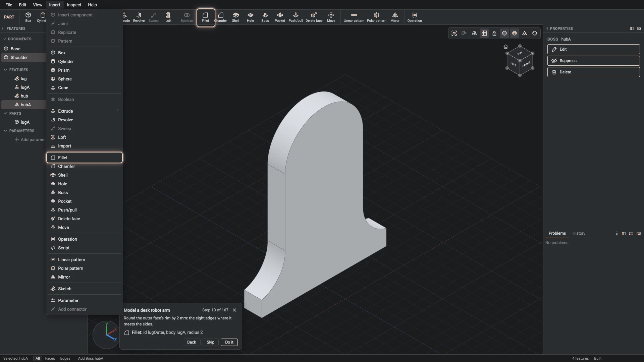Select the Push/pull toolbar tool
Screen dimensions: 644x362
tap(296, 17)
